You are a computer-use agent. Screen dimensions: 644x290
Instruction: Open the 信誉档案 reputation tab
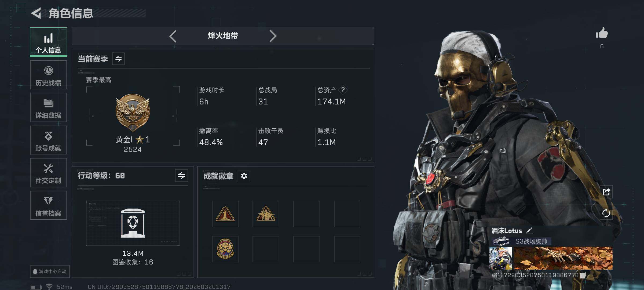48,205
